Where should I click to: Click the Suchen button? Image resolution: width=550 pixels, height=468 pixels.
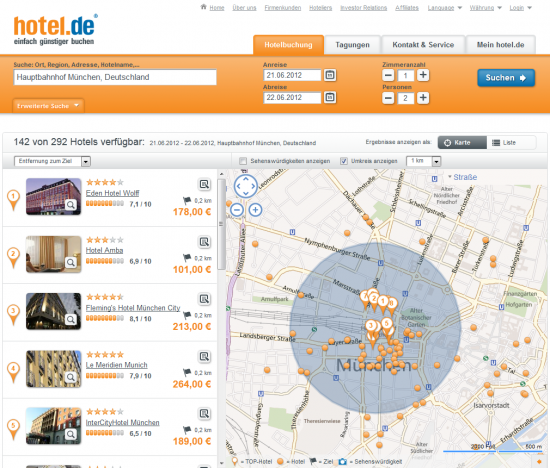click(x=506, y=78)
